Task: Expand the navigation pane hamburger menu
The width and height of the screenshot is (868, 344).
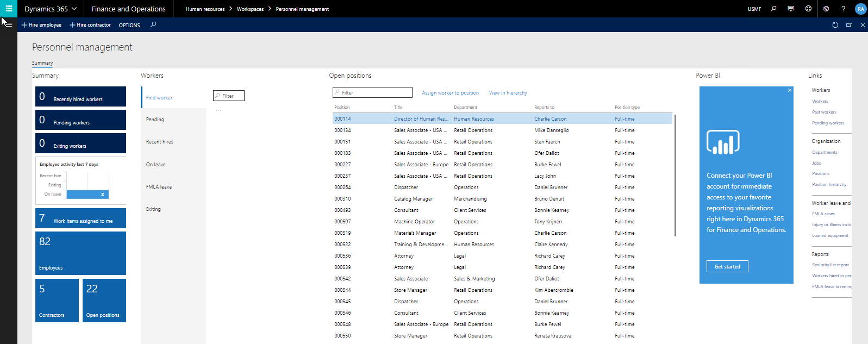Action: click(9, 24)
